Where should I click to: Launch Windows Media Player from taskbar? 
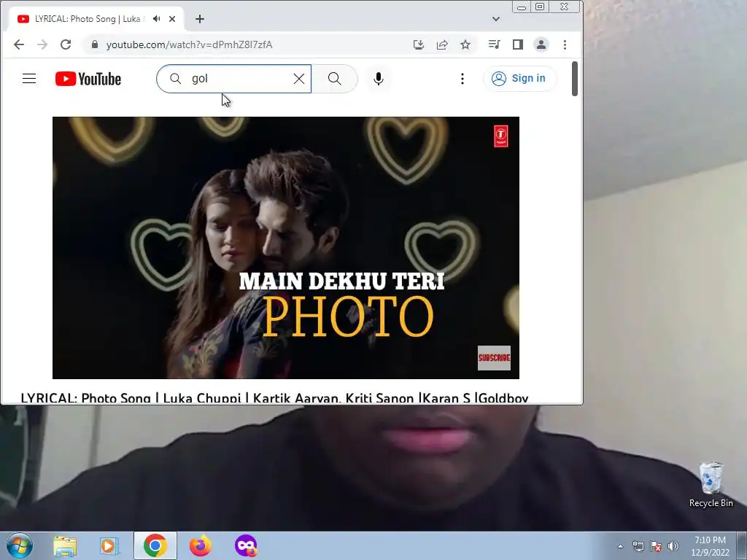[109, 545]
